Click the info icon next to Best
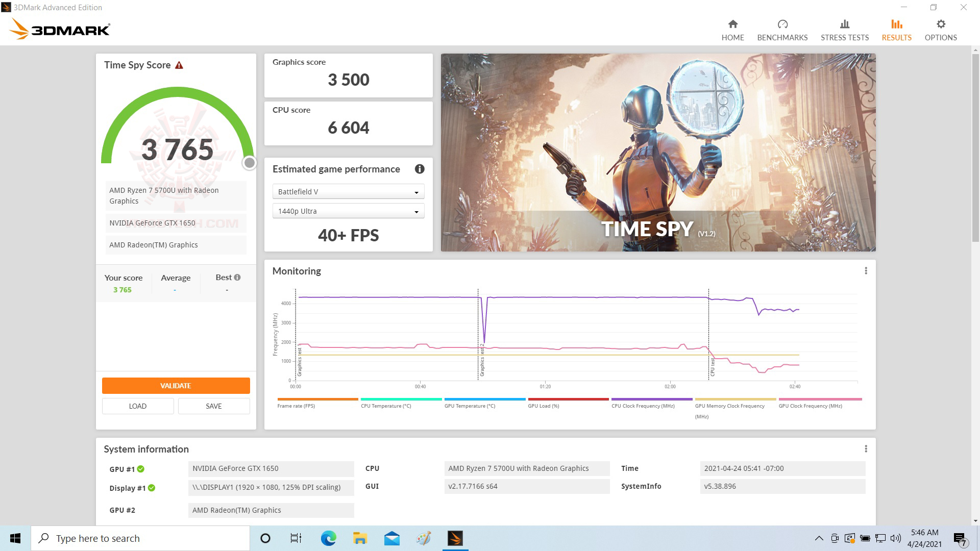This screenshot has width=980, height=551. pyautogui.click(x=237, y=277)
